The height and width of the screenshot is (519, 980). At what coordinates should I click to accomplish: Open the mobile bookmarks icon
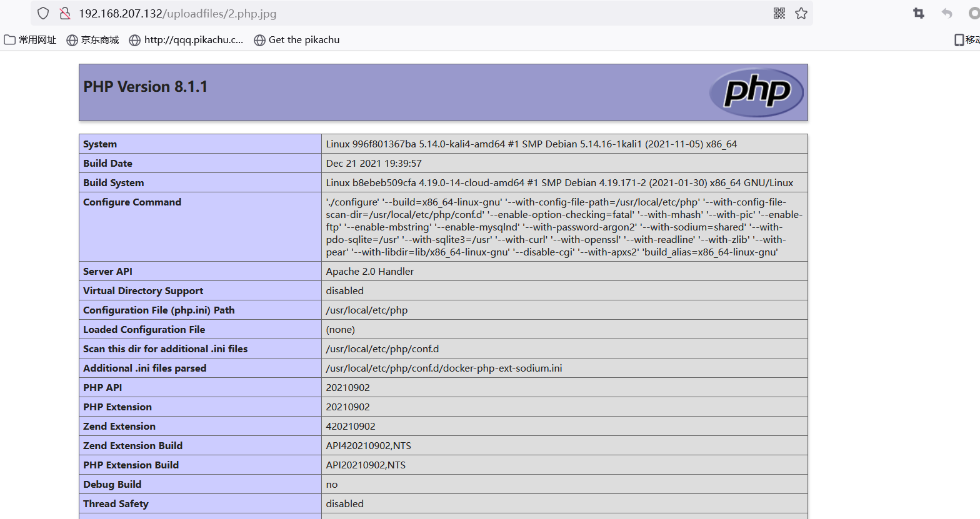pyautogui.click(x=959, y=40)
